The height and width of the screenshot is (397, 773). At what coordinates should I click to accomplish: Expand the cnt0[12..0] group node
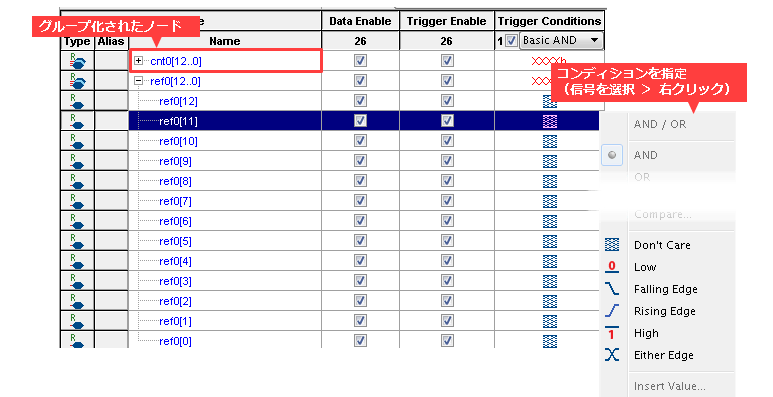(x=139, y=61)
